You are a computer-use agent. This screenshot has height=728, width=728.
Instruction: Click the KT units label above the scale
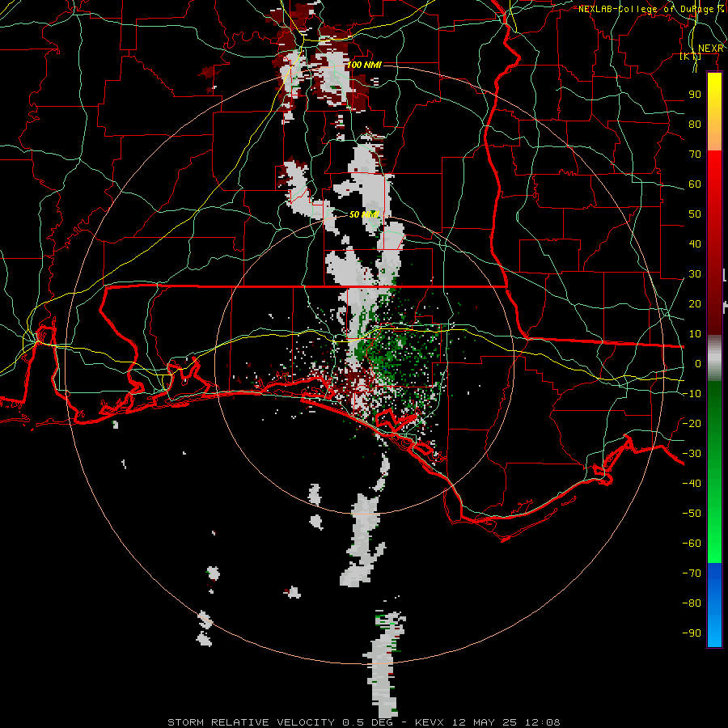tap(691, 57)
